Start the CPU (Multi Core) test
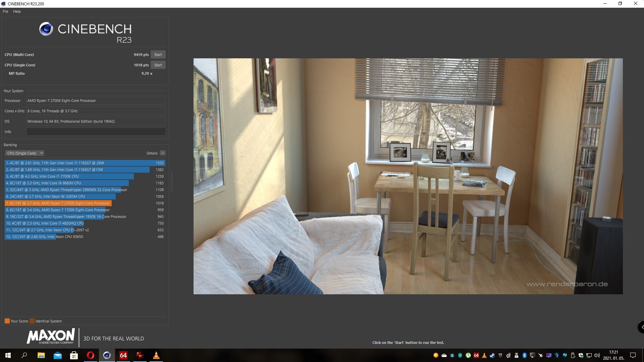Image resolution: width=644 pixels, height=362 pixels. (x=158, y=55)
